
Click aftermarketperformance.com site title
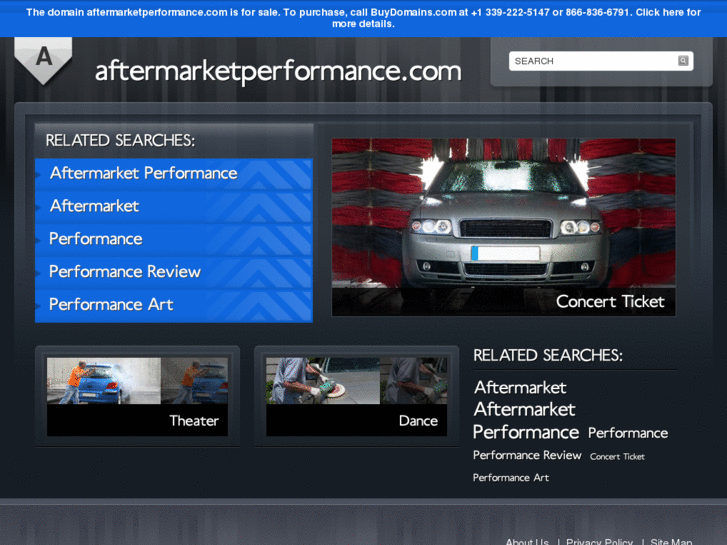click(x=278, y=71)
